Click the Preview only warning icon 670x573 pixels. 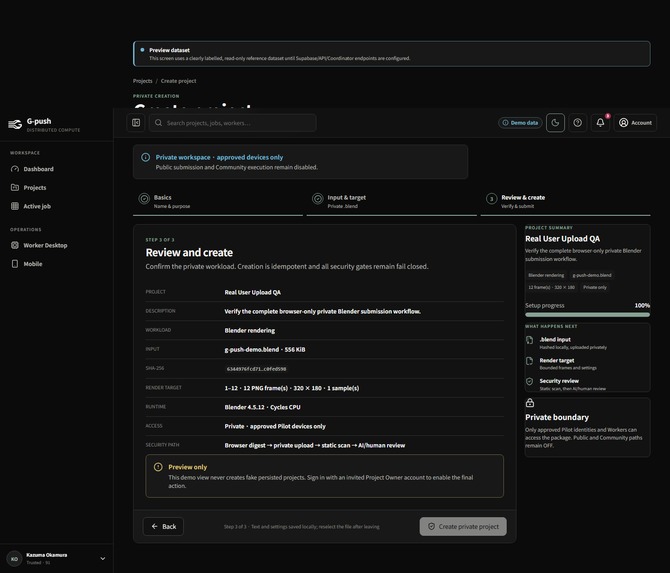pyautogui.click(x=158, y=467)
